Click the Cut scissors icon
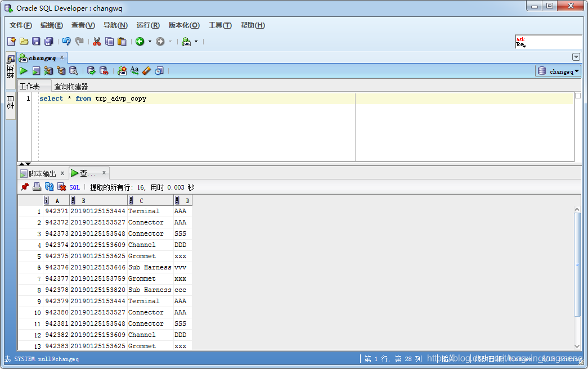The width and height of the screenshot is (588, 369). [97, 41]
